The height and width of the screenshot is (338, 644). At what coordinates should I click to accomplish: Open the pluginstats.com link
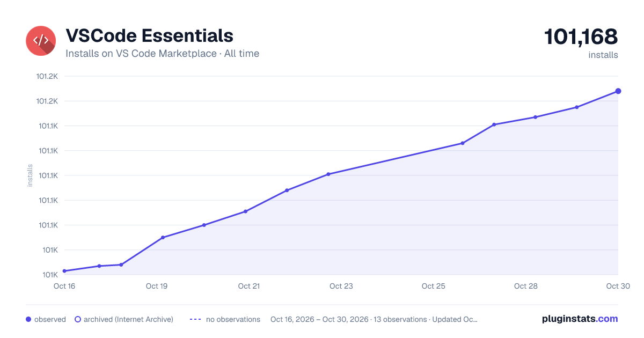580,319
